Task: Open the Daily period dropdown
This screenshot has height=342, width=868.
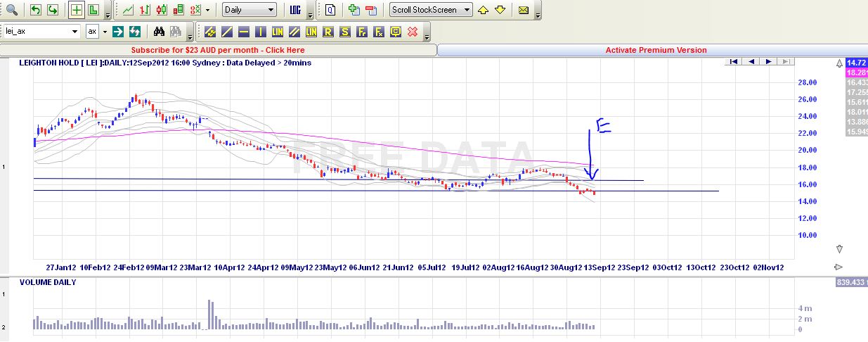Action: 249,10
